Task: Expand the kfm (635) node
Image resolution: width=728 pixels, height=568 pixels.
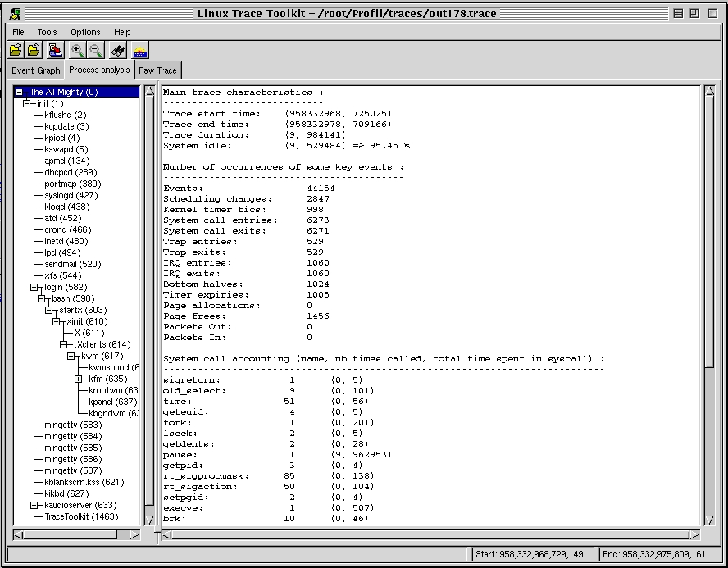Action: tap(79, 379)
